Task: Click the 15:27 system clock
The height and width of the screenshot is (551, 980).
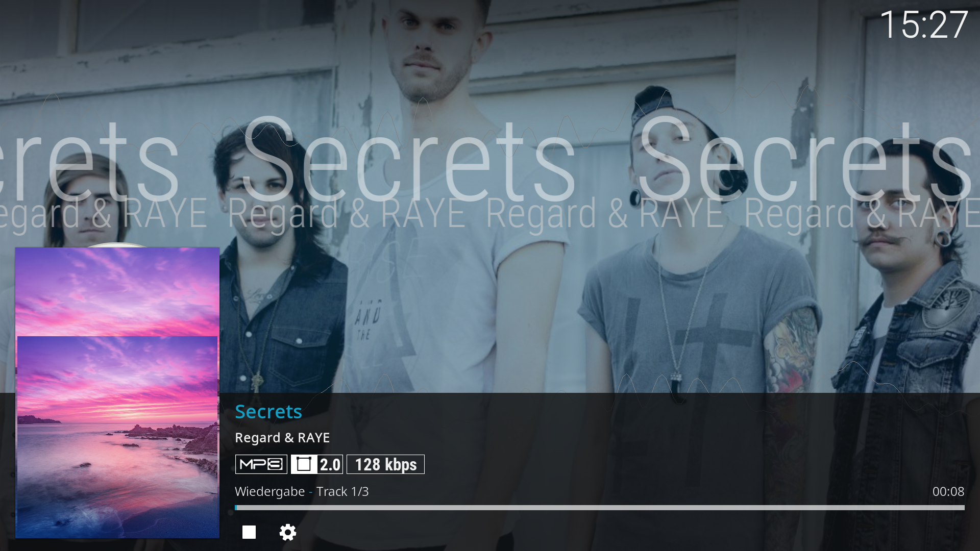Action: (924, 24)
